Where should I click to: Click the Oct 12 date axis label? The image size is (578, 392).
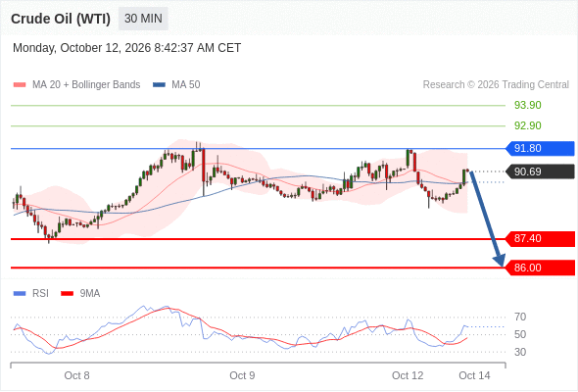[408, 375]
